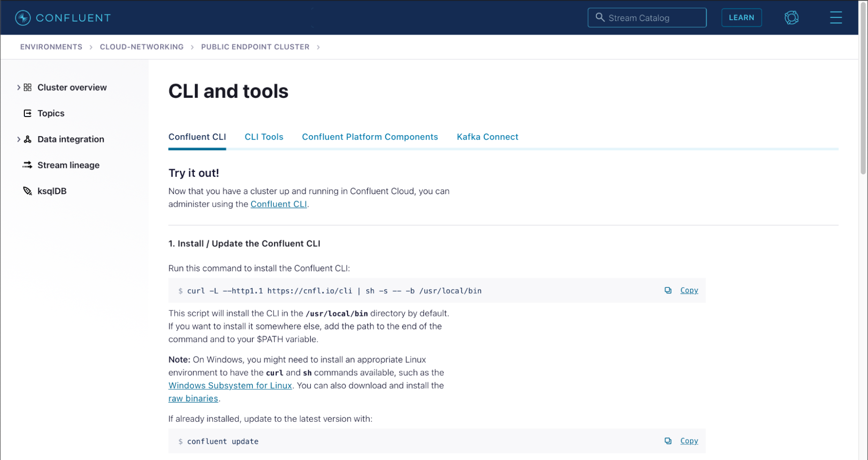
Task: Click the vertical page scrollbar thumb
Action: click(x=863, y=88)
